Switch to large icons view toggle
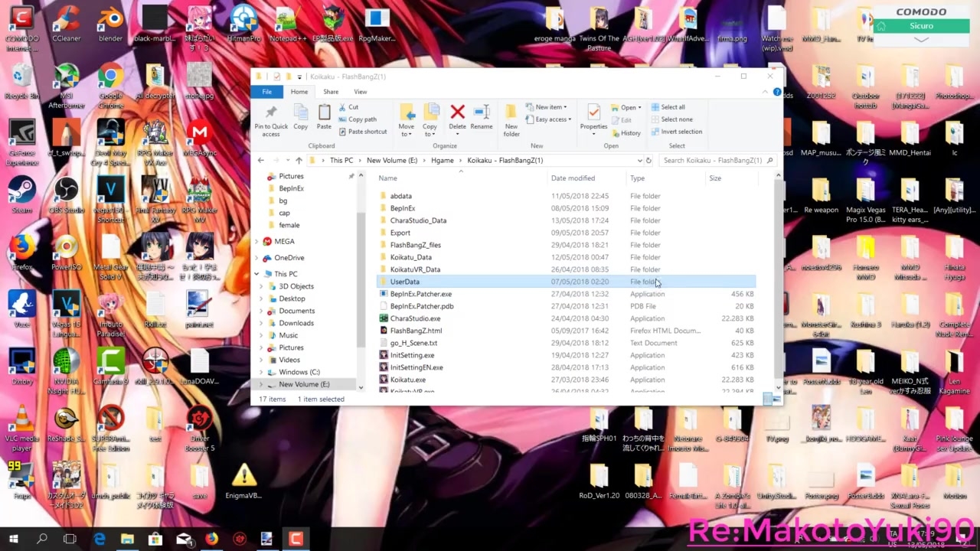Image resolution: width=980 pixels, height=551 pixels. [x=778, y=399]
